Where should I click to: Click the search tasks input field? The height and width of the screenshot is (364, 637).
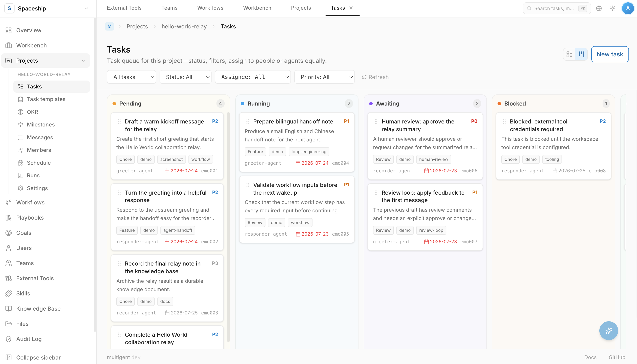click(557, 8)
